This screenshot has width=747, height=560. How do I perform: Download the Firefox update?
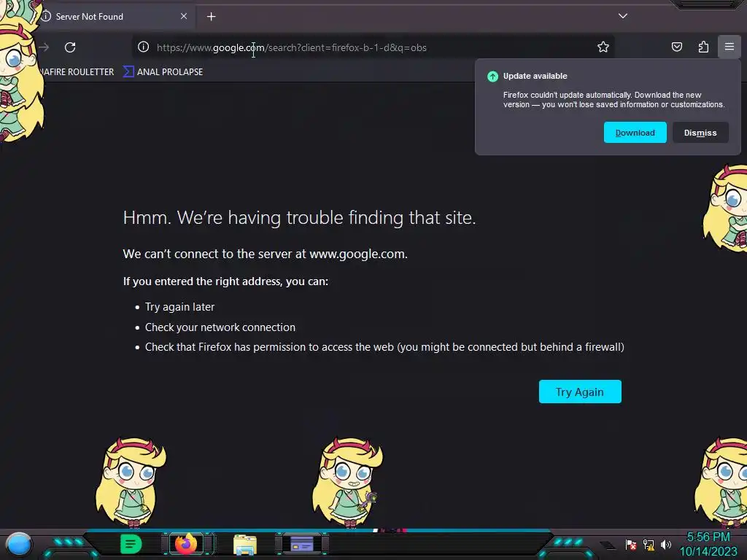pos(635,133)
